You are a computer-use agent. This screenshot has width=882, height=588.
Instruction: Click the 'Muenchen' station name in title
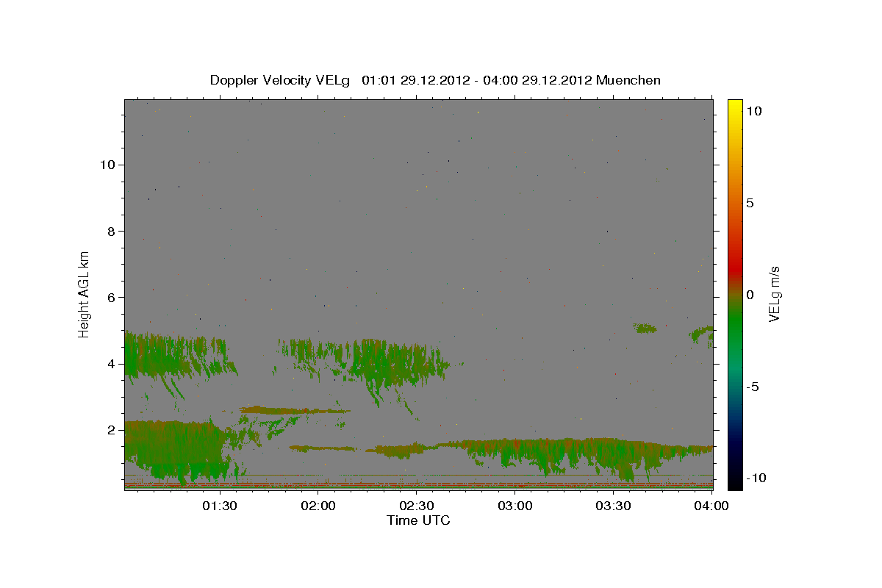pyautogui.click(x=628, y=80)
